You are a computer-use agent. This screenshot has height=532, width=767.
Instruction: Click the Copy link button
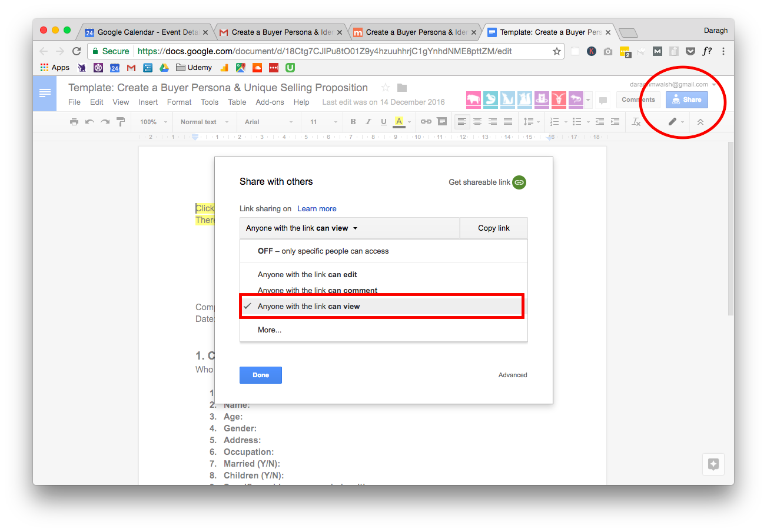493,228
